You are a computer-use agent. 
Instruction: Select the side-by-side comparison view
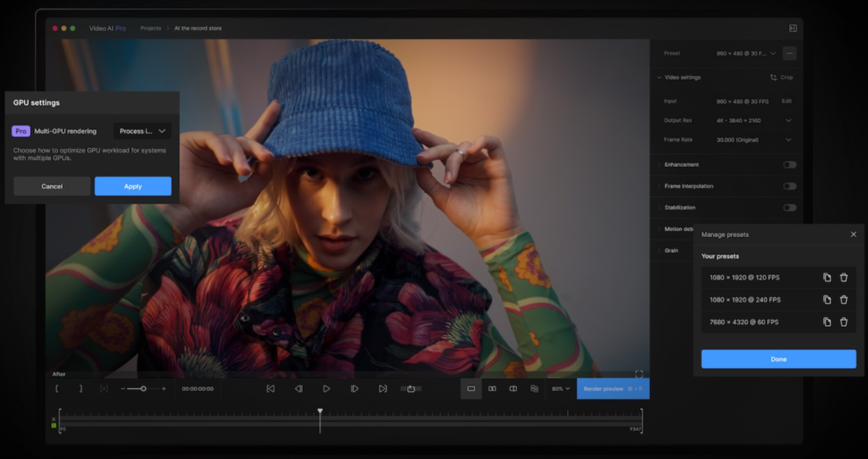492,389
